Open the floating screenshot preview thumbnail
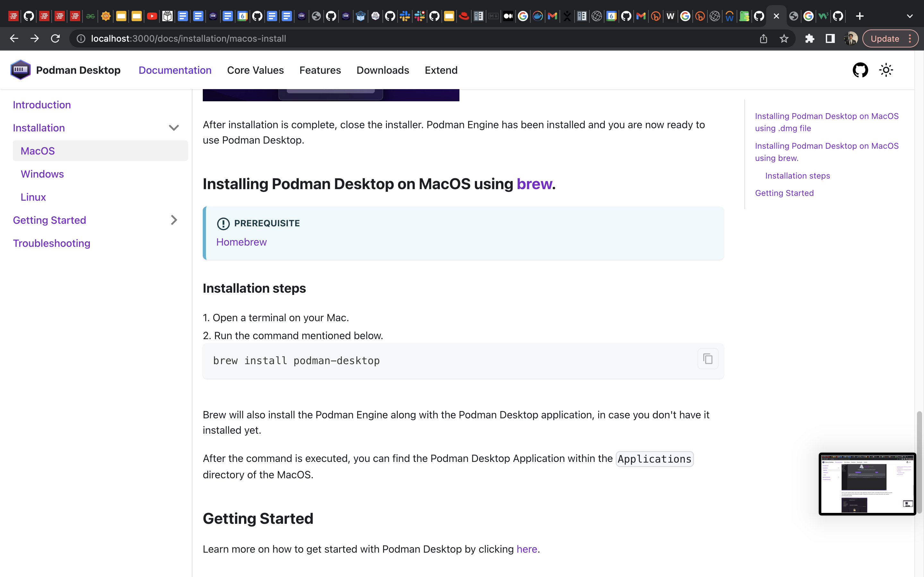The image size is (924, 577). (x=867, y=484)
